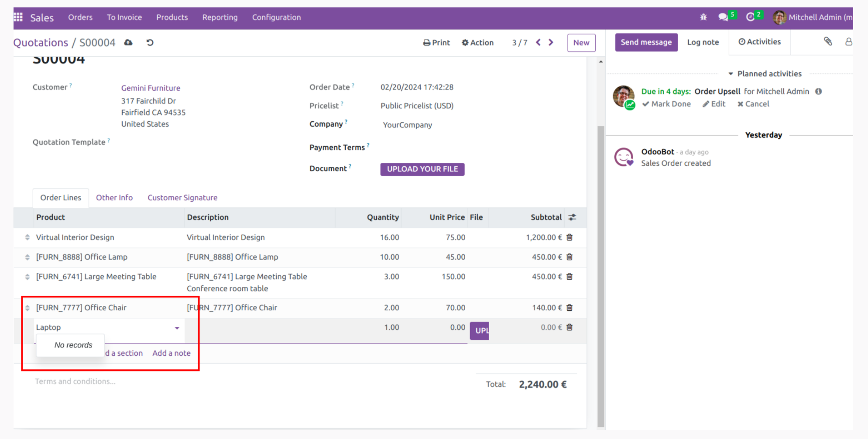Viewport: 868px width, 439px height.
Task: Click drag handle of Office Lamp row
Action: [x=27, y=257]
